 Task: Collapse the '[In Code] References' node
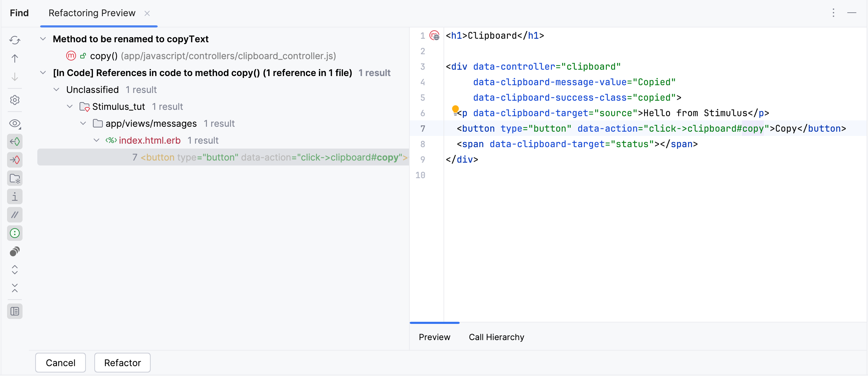43,73
